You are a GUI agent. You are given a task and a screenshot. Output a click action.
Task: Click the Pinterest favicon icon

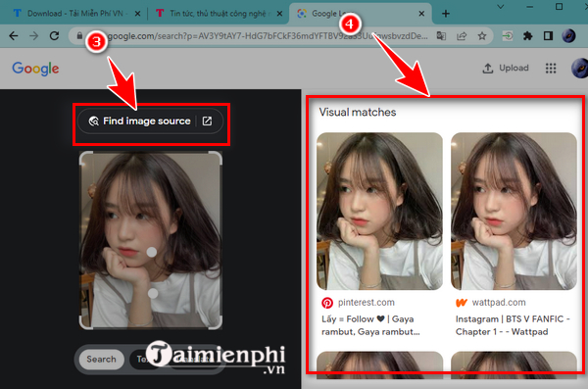click(x=327, y=303)
